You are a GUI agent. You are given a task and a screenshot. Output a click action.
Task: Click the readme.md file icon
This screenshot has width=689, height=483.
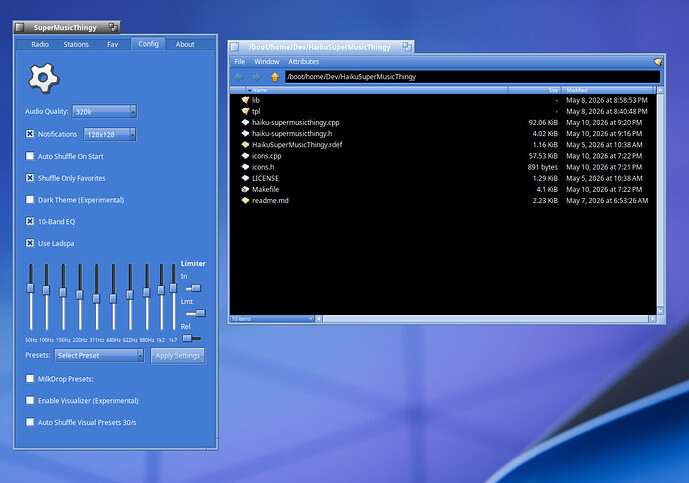pos(245,200)
